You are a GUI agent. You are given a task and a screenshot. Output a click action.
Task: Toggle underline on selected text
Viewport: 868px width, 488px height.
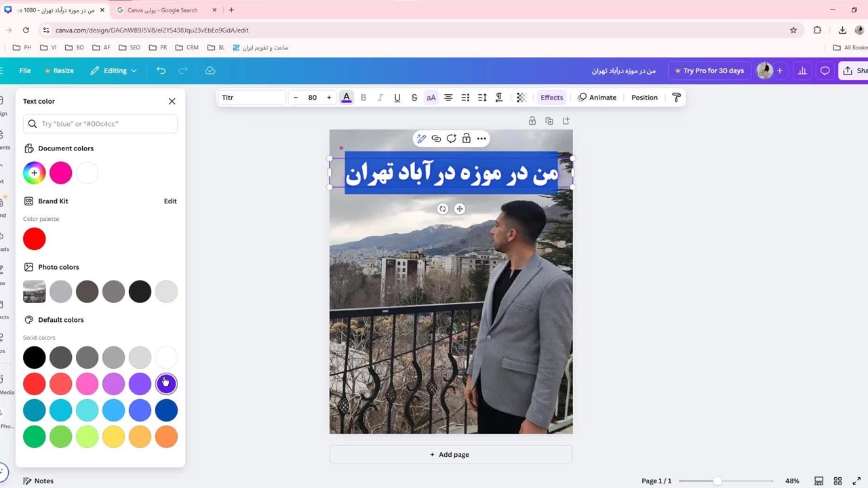(x=397, y=98)
